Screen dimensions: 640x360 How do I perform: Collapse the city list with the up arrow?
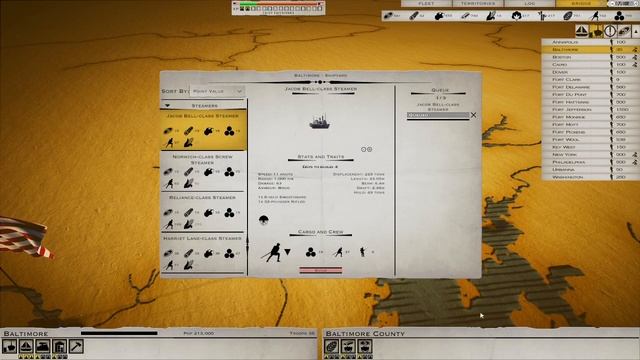pos(636,31)
